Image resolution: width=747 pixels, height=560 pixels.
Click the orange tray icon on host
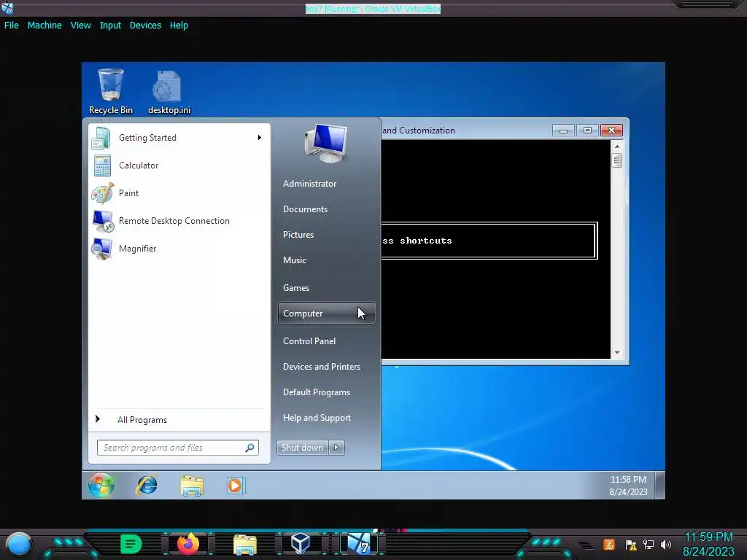(x=609, y=544)
